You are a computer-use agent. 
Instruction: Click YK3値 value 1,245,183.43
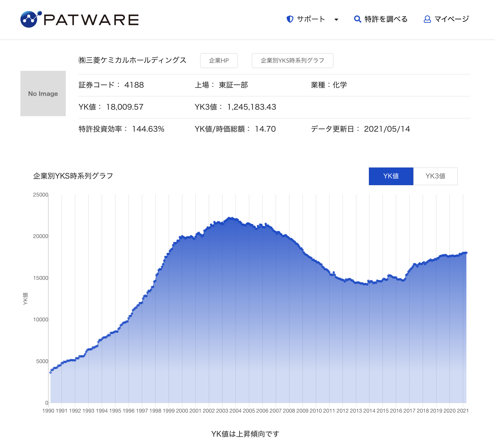coord(252,107)
